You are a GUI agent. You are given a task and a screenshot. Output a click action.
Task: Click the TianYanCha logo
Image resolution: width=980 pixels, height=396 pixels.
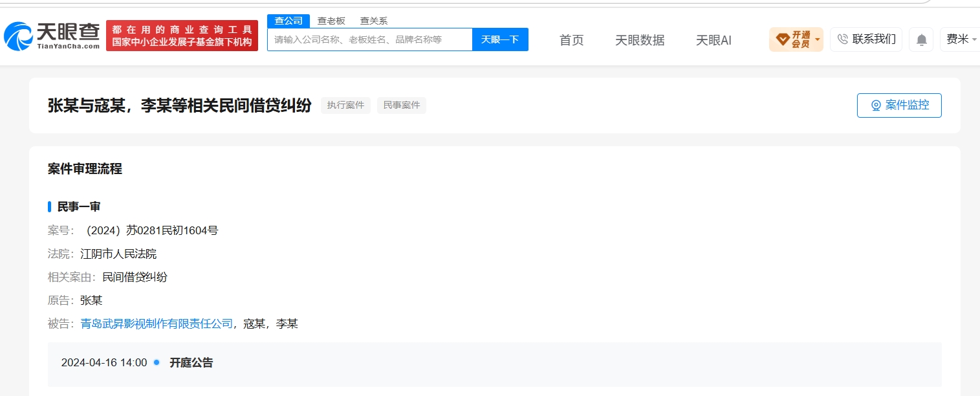52,36
